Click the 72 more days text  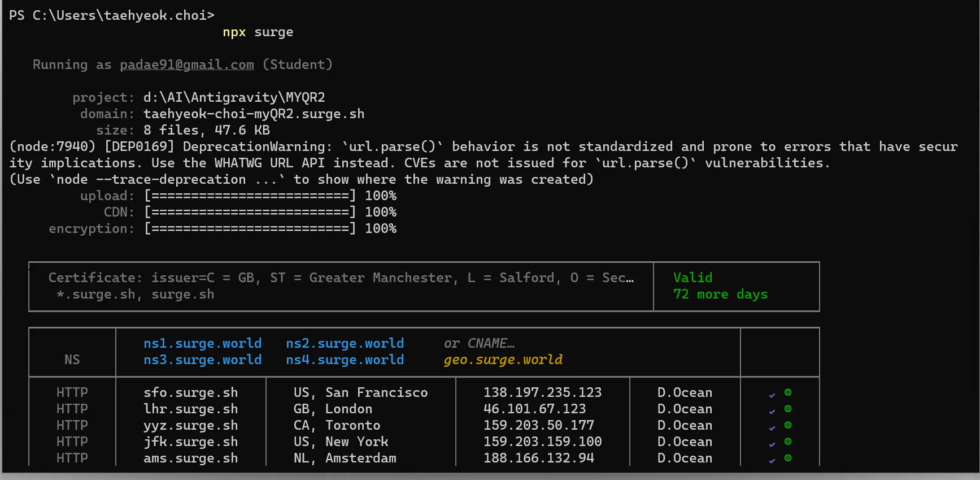720,294
